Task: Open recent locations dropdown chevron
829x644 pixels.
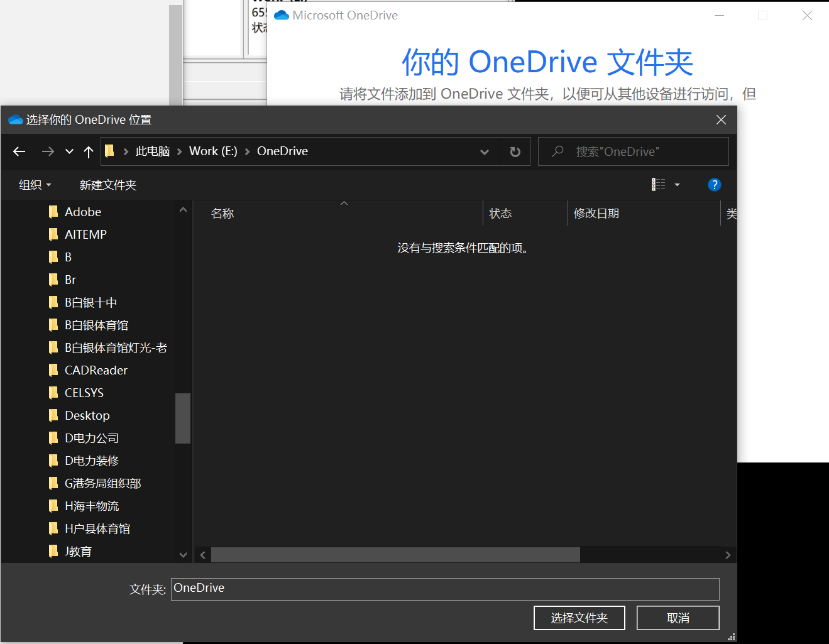Action: pos(69,151)
